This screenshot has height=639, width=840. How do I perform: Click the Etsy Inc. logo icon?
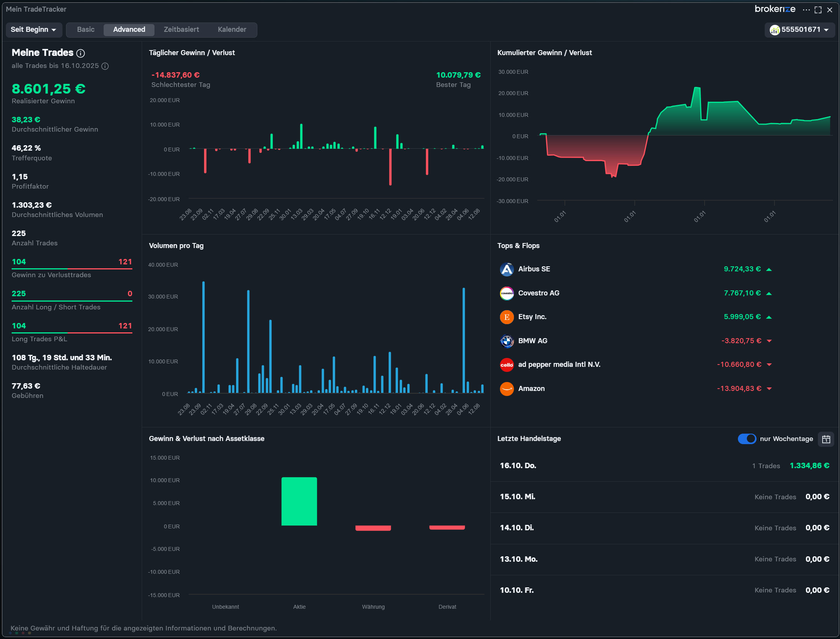tap(507, 317)
